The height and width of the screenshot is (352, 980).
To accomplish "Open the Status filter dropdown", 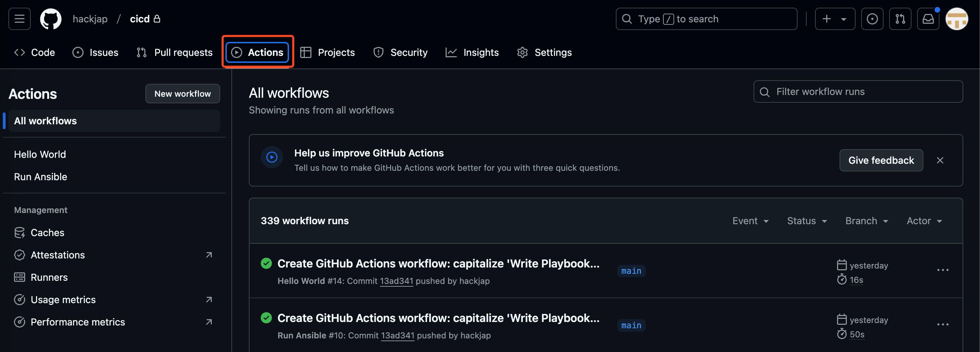I will (x=807, y=221).
